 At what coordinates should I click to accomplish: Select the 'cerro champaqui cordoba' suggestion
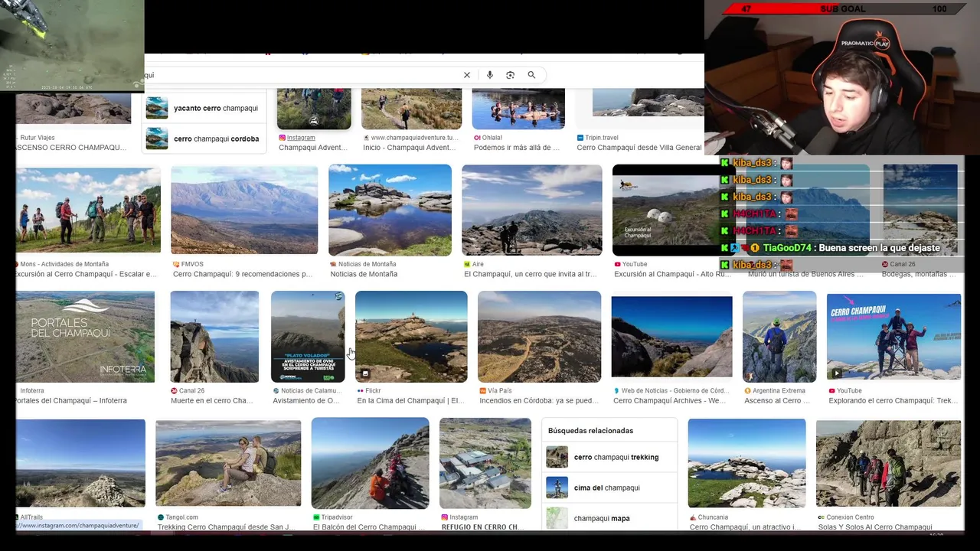204,139
